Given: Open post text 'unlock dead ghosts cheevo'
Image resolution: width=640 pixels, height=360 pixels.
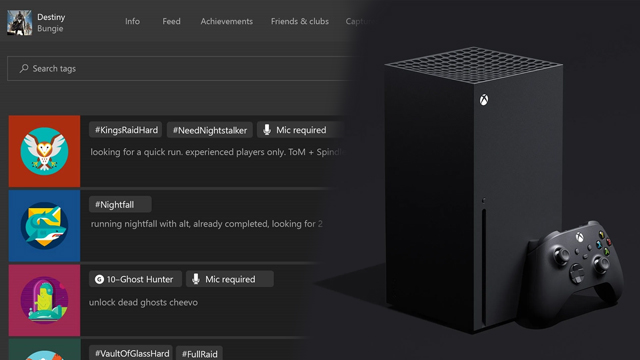Looking at the screenshot, I should pyautogui.click(x=143, y=302).
